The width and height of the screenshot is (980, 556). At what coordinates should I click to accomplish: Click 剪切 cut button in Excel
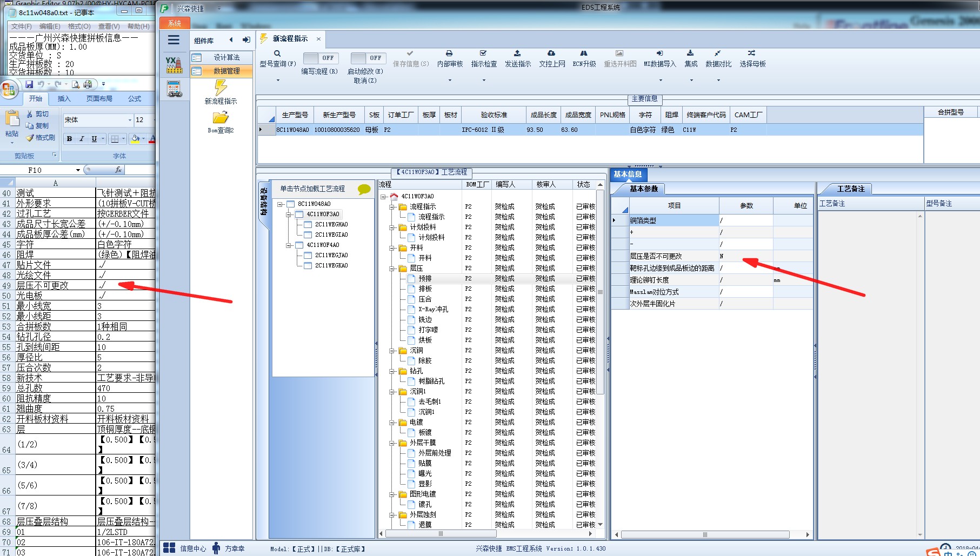[37, 114]
